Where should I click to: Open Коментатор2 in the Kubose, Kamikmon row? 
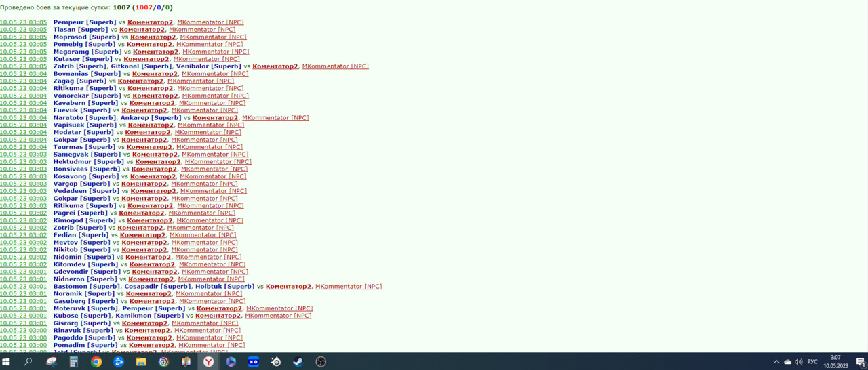(x=218, y=316)
